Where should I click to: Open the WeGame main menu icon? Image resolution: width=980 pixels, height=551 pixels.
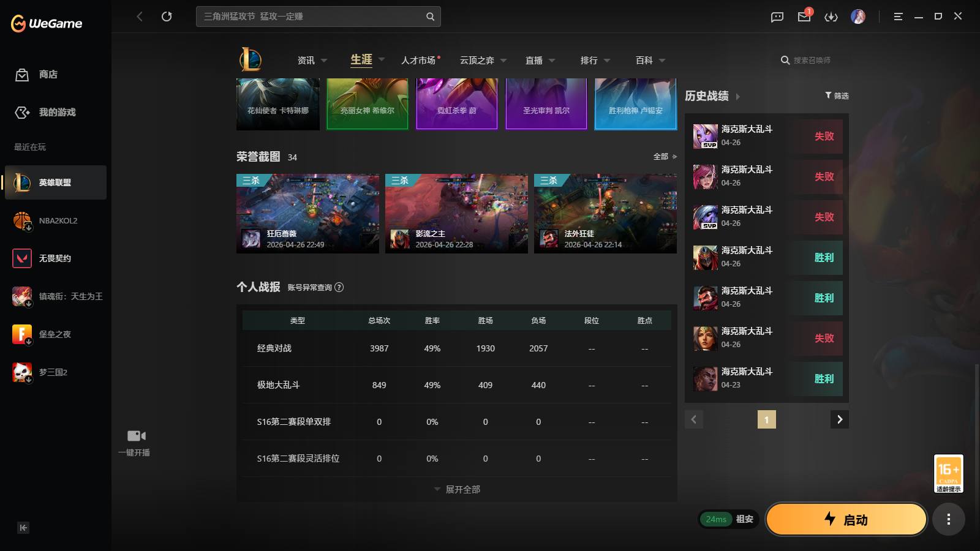coord(898,17)
